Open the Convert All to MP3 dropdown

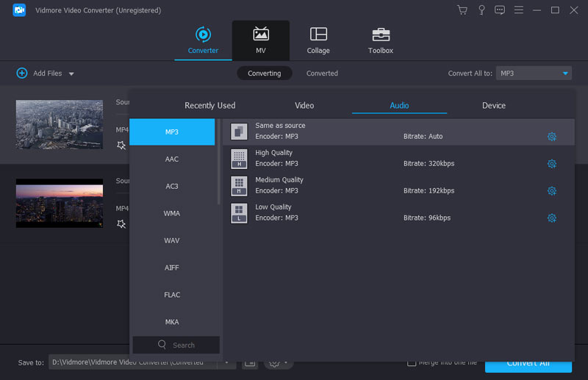pos(534,74)
